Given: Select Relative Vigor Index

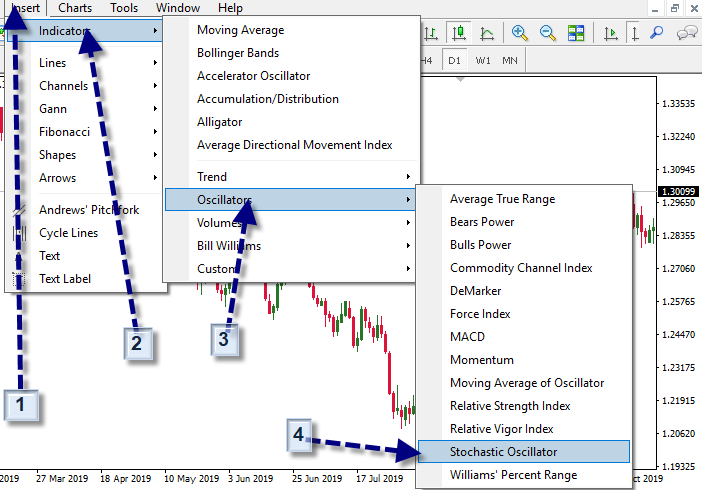Looking at the screenshot, I should coord(523,429).
